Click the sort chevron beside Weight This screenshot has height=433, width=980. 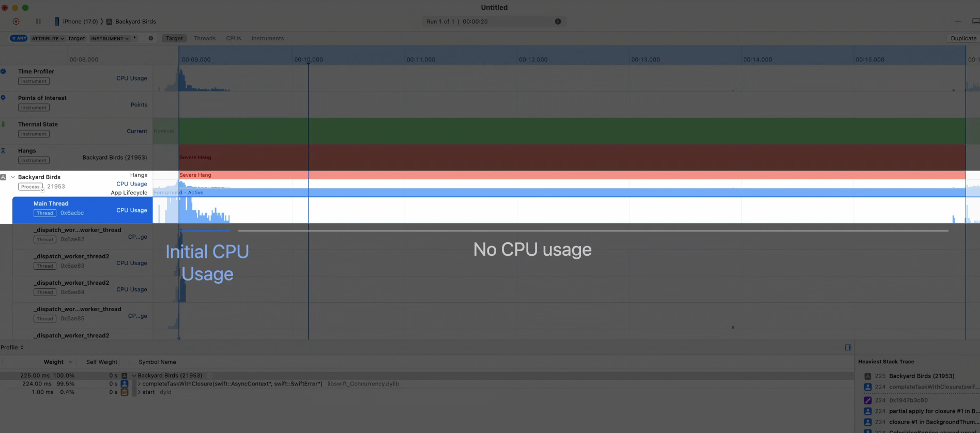[71, 362]
